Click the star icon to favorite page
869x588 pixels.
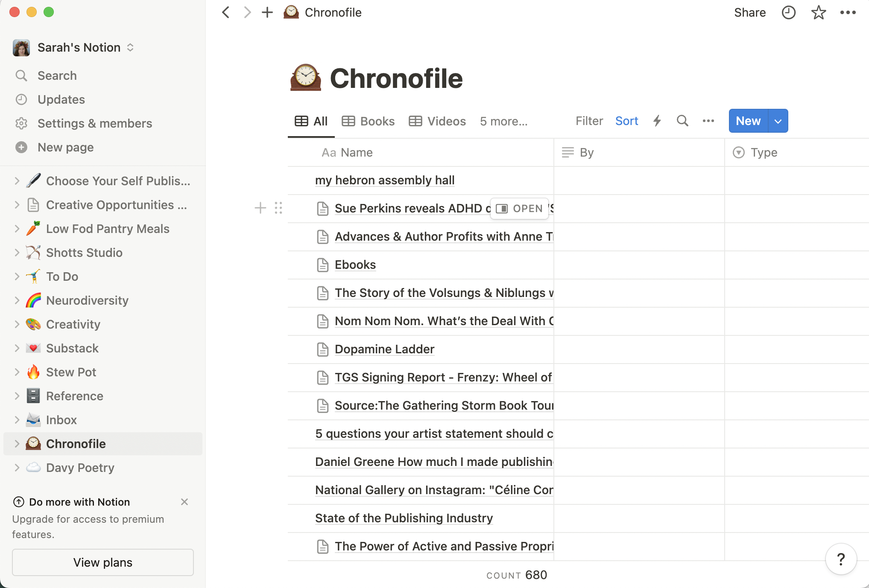click(x=818, y=13)
